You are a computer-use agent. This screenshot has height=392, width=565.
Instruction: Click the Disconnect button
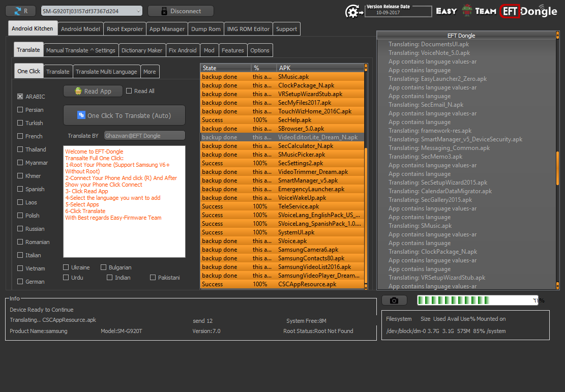pyautogui.click(x=181, y=11)
